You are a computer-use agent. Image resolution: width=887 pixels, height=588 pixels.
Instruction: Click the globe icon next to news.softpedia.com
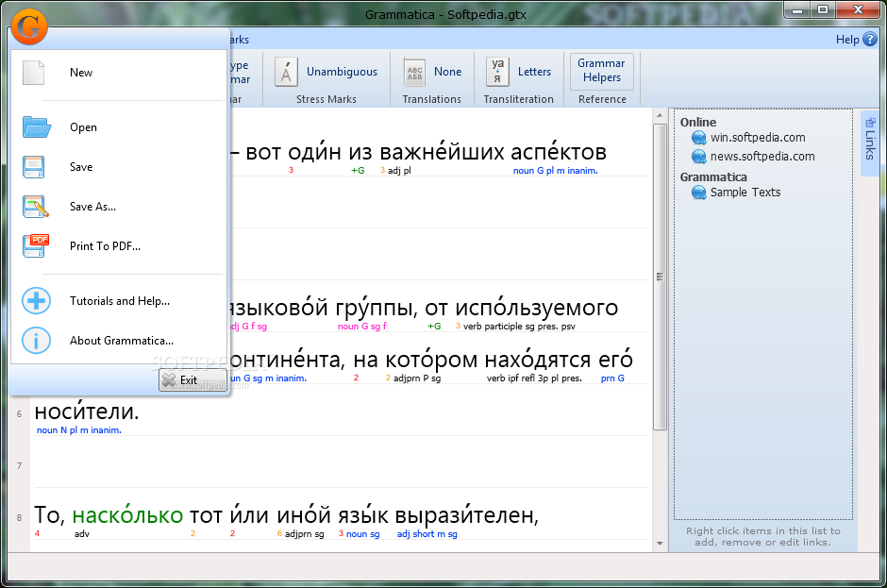[698, 156]
